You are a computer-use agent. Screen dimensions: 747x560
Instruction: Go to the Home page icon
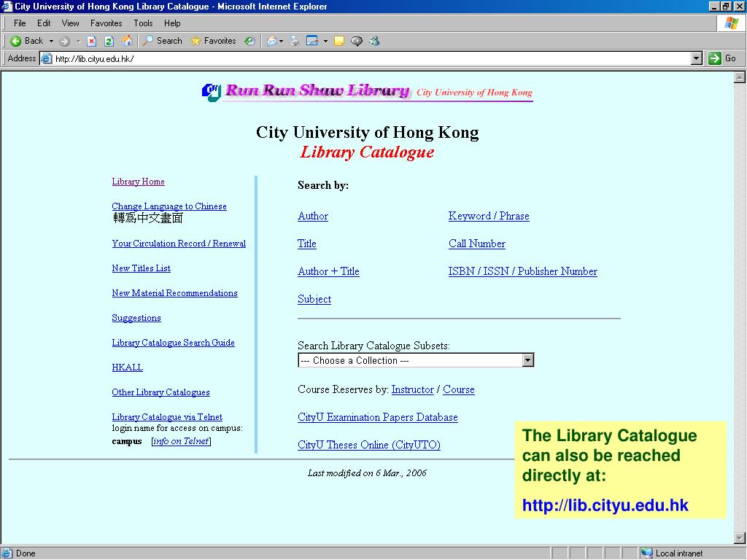127,41
